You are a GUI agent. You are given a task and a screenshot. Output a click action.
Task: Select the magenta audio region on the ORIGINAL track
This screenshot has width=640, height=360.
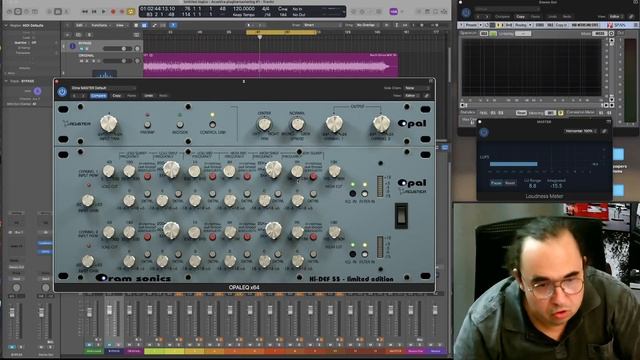[x=270, y=65]
